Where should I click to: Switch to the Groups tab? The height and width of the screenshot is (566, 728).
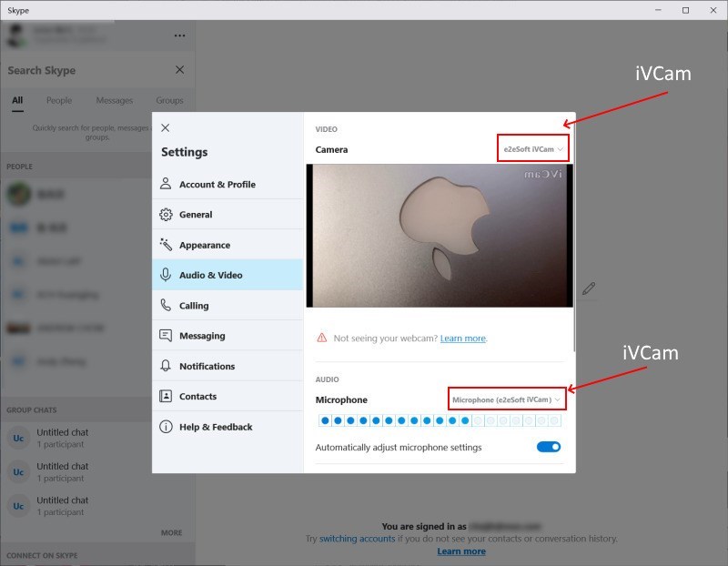(169, 100)
